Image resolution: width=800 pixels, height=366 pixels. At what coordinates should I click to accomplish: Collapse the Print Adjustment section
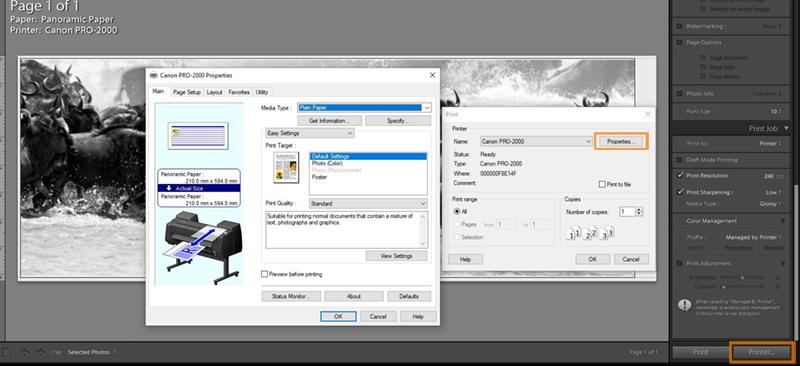[783, 263]
